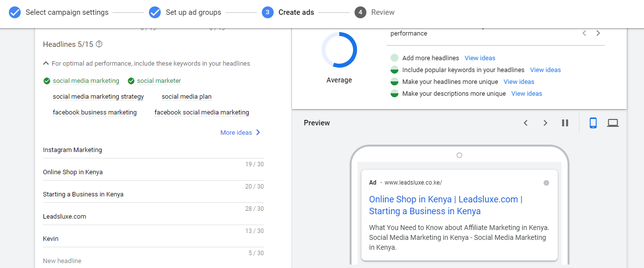Viewport: 644px width, 268px height.
Task: Open View ideas for Add more headlines
Action: point(480,58)
